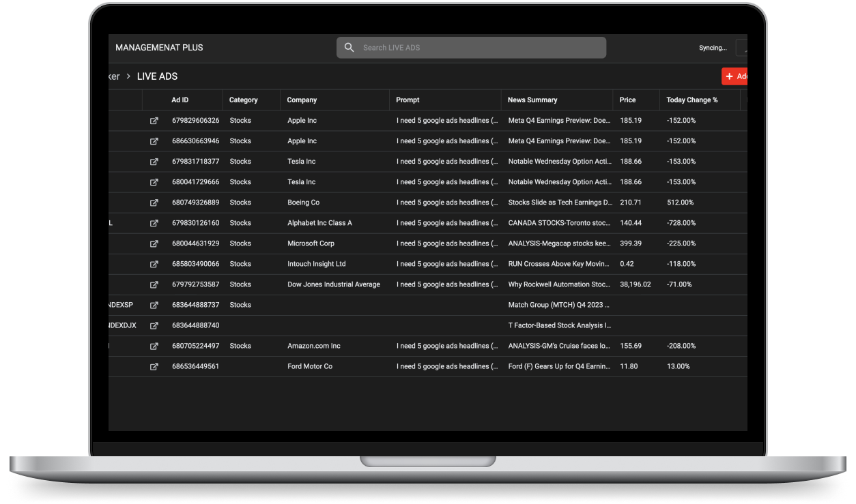856x504 pixels.
Task: Click the price 210.71 cell
Action: pyautogui.click(x=631, y=203)
